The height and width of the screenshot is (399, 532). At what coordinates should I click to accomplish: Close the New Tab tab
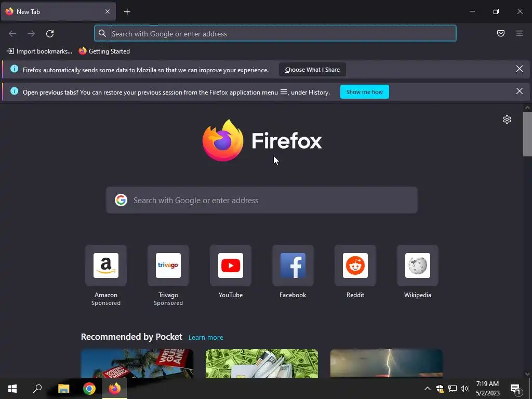(x=107, y=11)
